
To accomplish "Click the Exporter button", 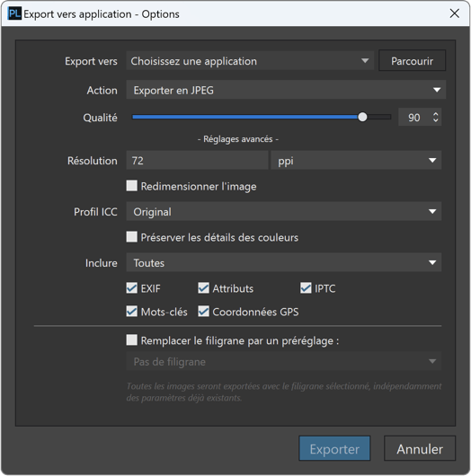I will point(334,449).
